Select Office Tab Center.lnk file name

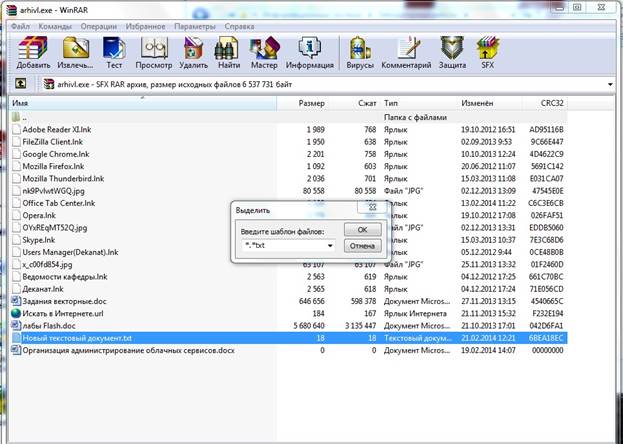(x=59, y=203)
